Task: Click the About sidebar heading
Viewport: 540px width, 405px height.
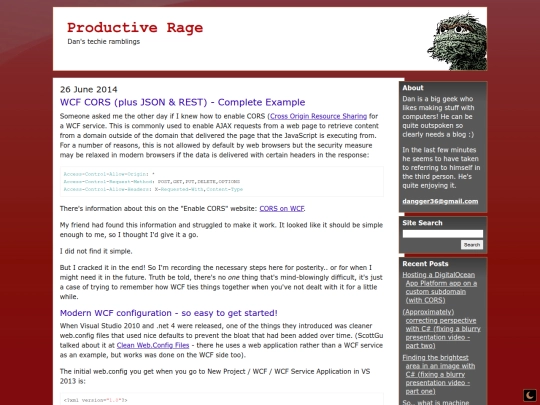Action: coord(413,88)
